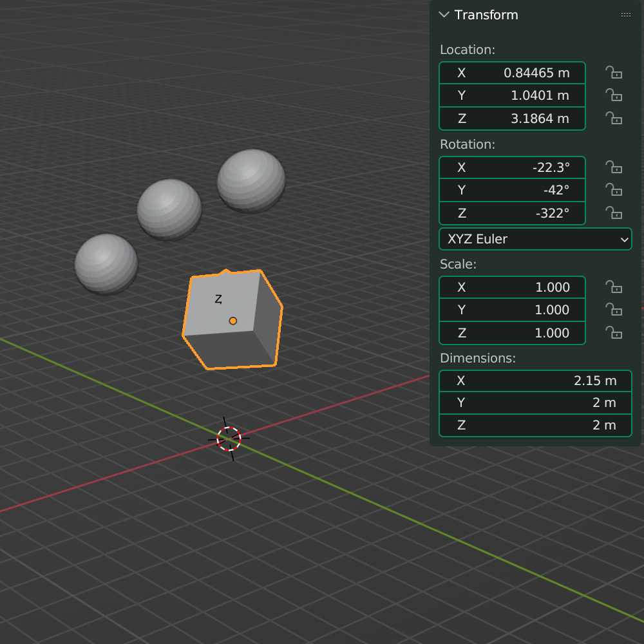Screen dimensions: 644x644
Task: Click the Location X field 0.84465 m
Action: click(512, 73)
